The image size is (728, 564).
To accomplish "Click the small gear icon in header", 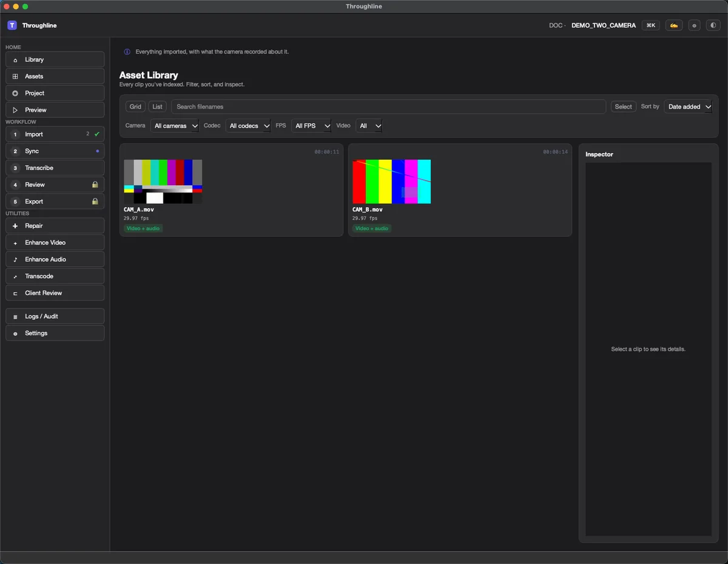I will 695,25.
